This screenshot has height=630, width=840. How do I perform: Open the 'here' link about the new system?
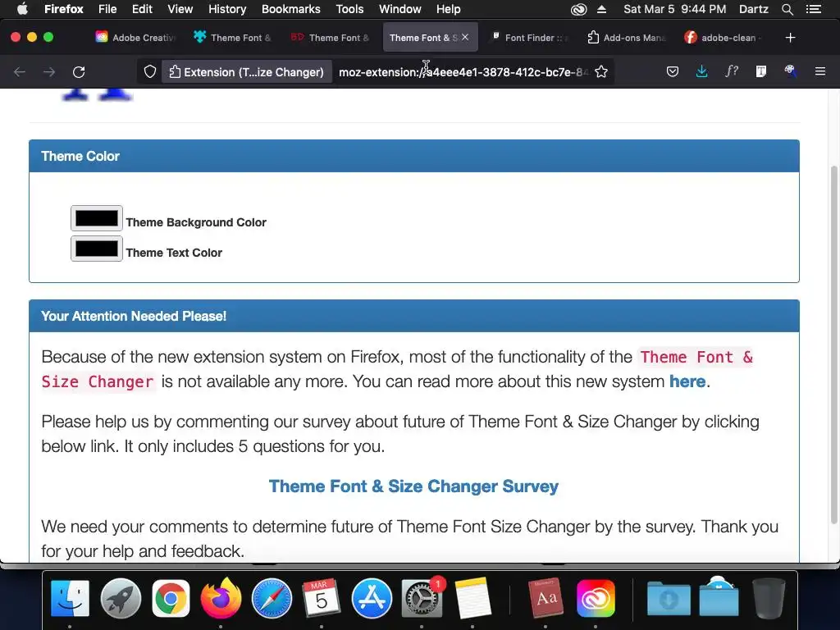click(687, 381)
